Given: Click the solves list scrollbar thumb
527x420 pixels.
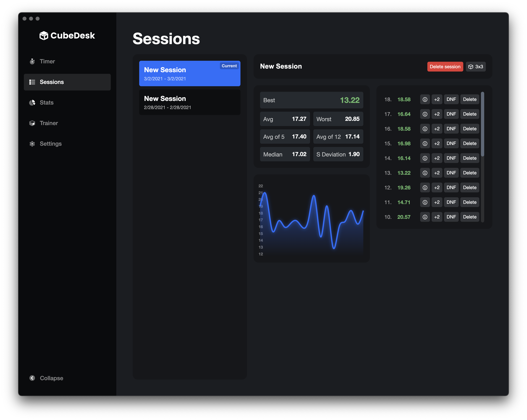Looking at the screenshot, I should click(482, 124).
